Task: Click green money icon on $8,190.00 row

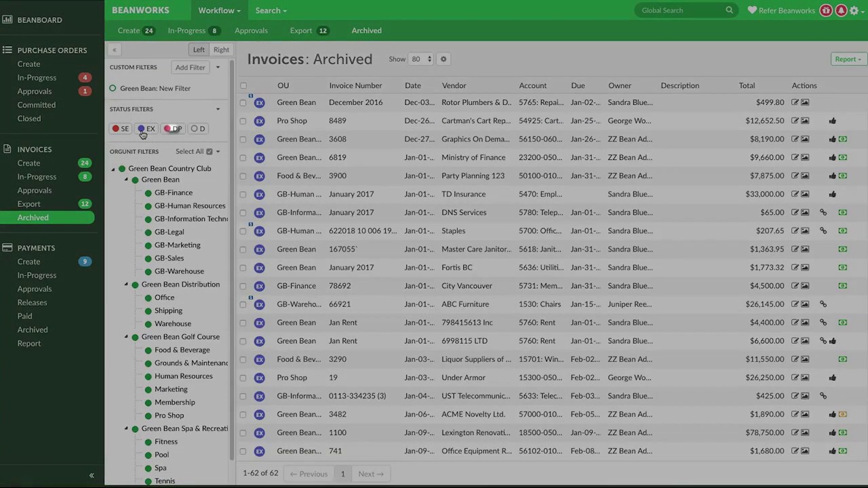Action: point(842,139)
